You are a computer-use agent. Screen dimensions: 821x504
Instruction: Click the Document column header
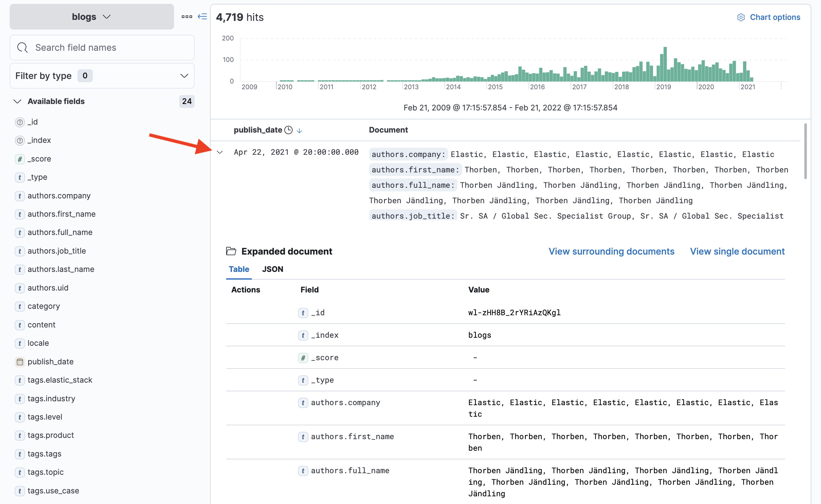[388, 130]
